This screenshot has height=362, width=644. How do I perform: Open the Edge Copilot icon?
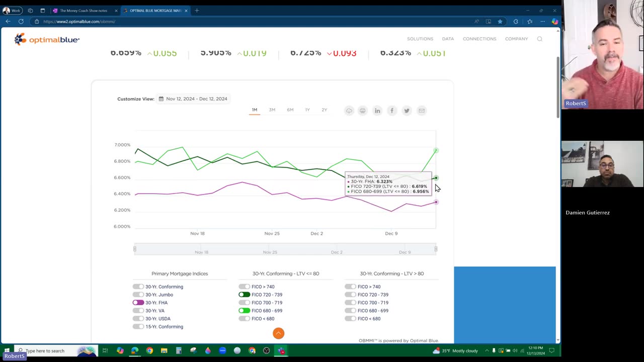554,22
